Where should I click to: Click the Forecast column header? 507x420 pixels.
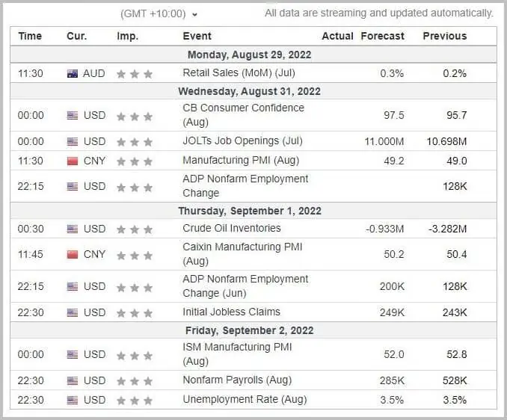point(383,36)
